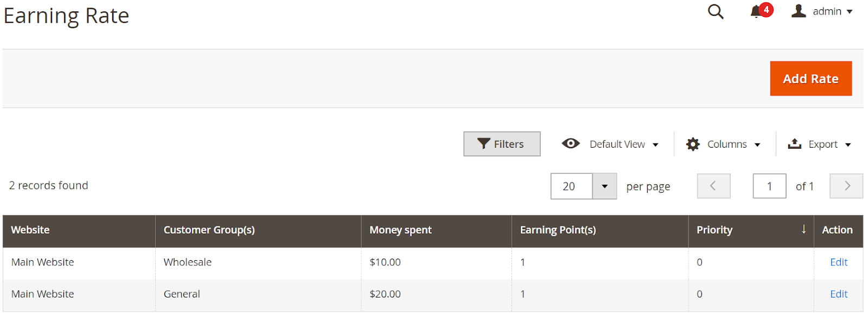The height and width of the screenshot is (315, 868).
Task: Edit the General earning rate
Action: 838,294
